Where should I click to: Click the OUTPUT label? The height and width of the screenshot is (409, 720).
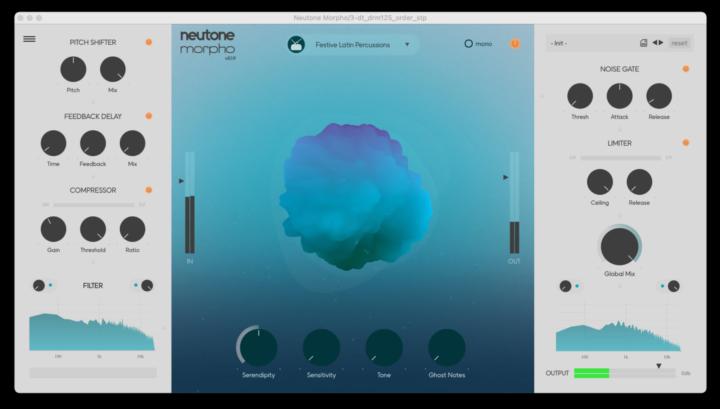point(557,373)
